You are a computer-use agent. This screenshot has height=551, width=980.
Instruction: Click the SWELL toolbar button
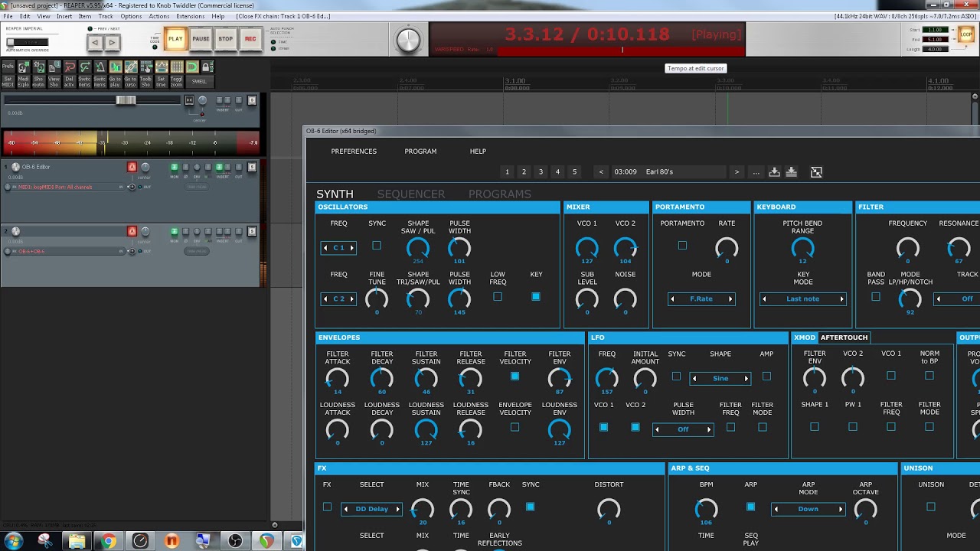click(199, 81)
